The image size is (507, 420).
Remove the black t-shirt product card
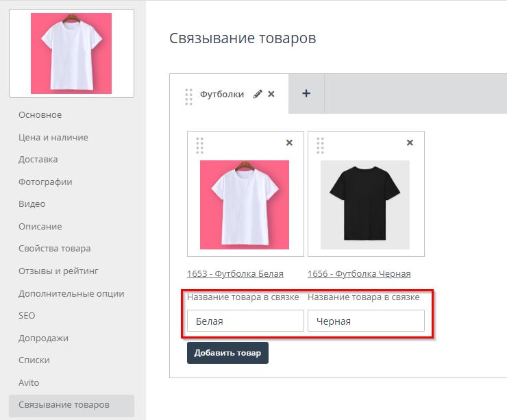click(410, 143)
